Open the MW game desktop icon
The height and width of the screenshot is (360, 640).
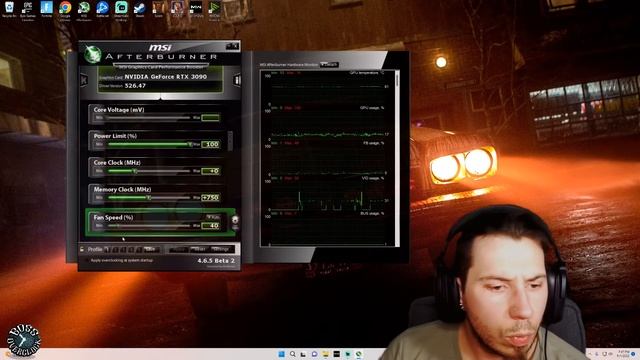(196, 9)
